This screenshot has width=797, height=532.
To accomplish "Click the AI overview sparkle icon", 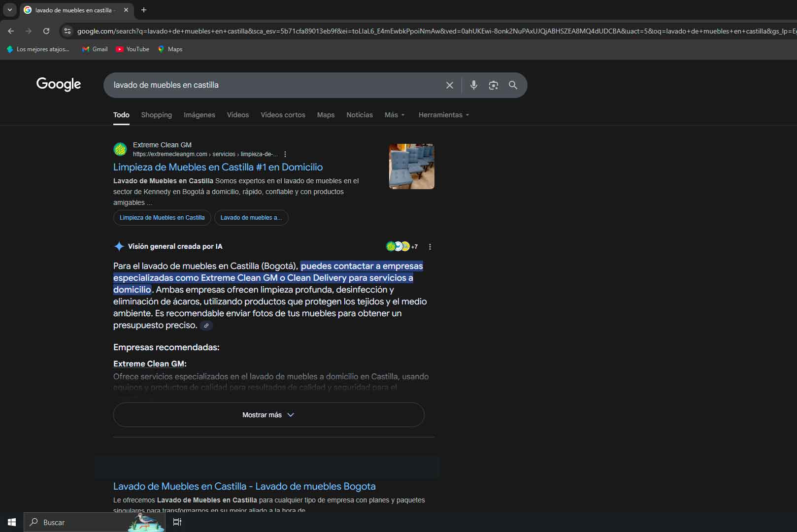I will [x=119, y=246].
